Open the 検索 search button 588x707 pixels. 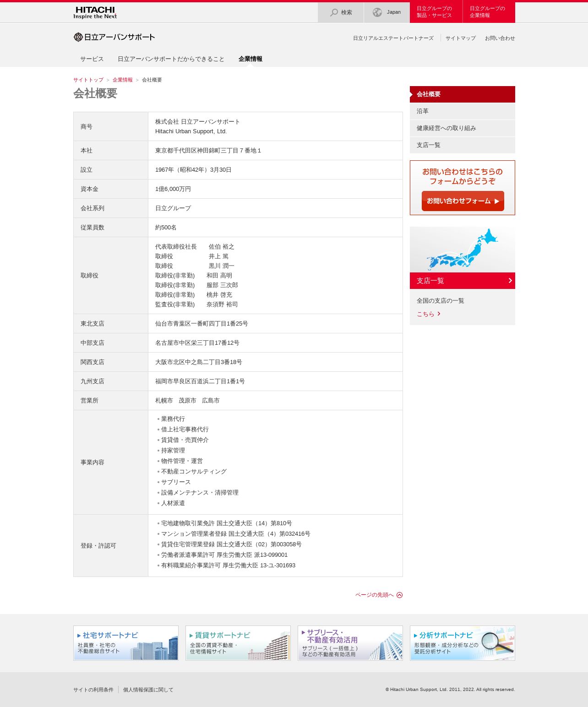point(341,12)
